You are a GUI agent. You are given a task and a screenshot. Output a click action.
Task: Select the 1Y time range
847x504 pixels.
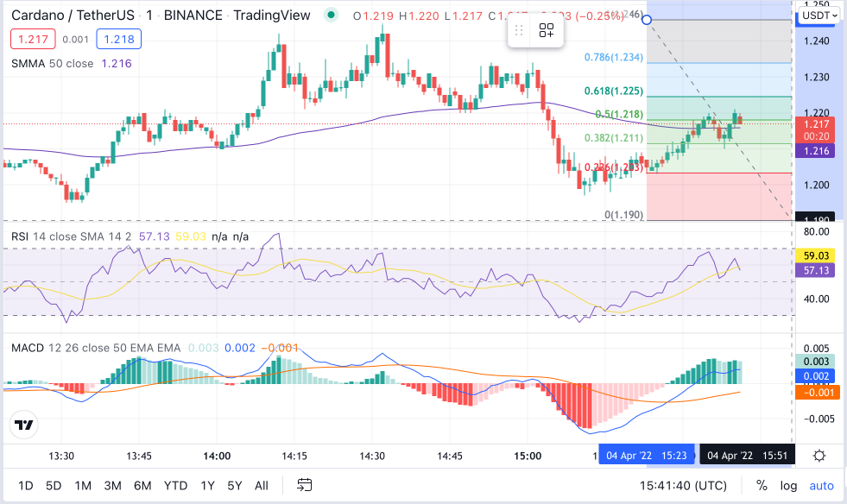207,485
